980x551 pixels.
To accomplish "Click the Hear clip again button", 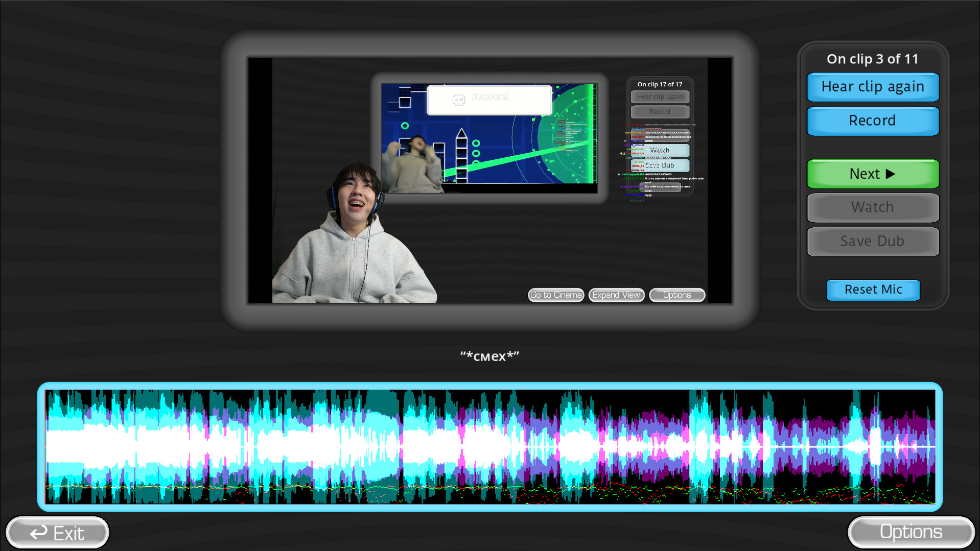I will tap(873, 87).
